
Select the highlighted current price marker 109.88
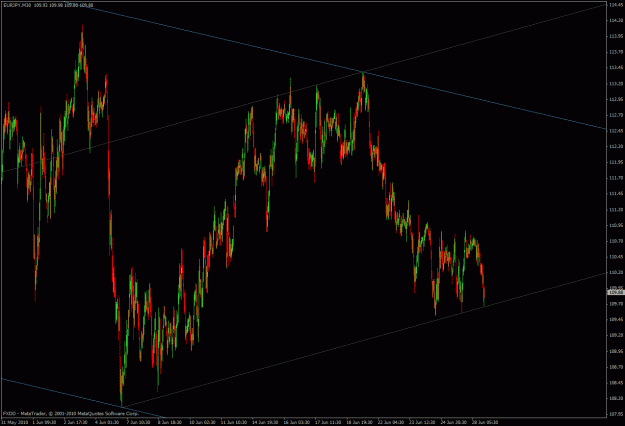click(615, 293)
